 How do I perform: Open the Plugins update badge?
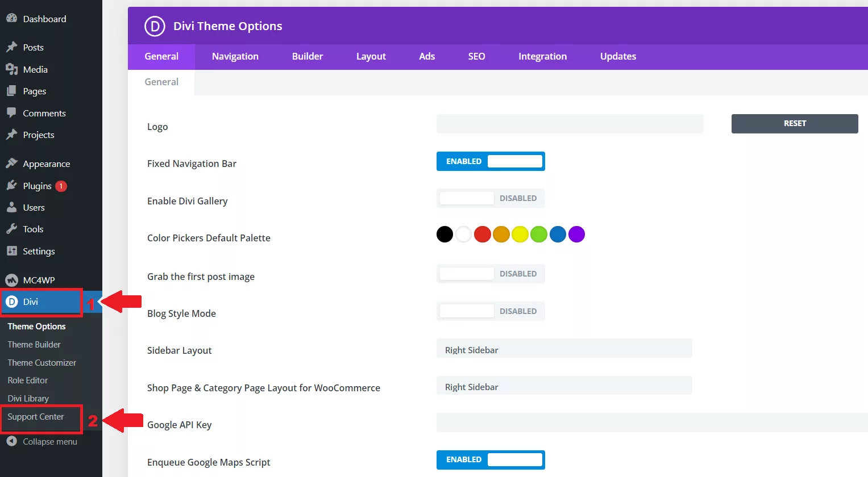tap(61, 186)
